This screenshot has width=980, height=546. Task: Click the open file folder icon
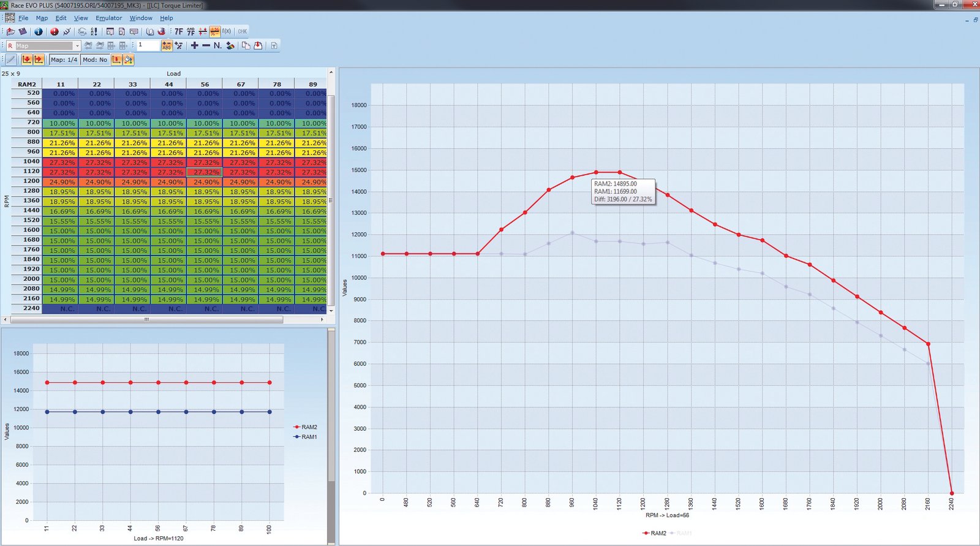(10, 31)
